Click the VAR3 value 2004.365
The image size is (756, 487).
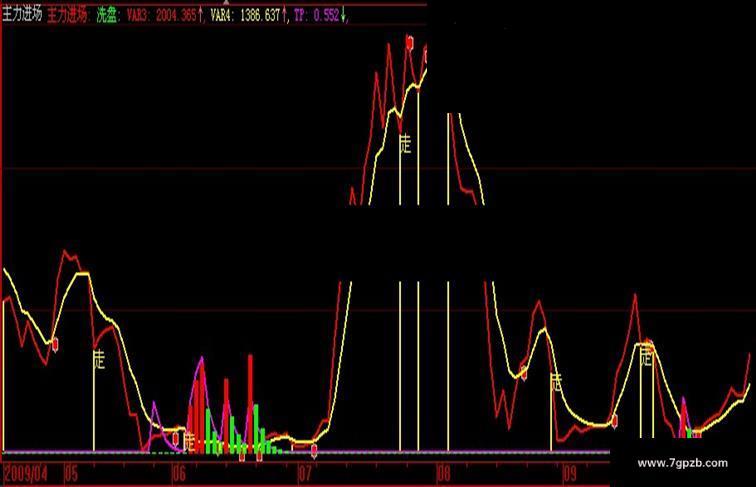coord(176,15)
